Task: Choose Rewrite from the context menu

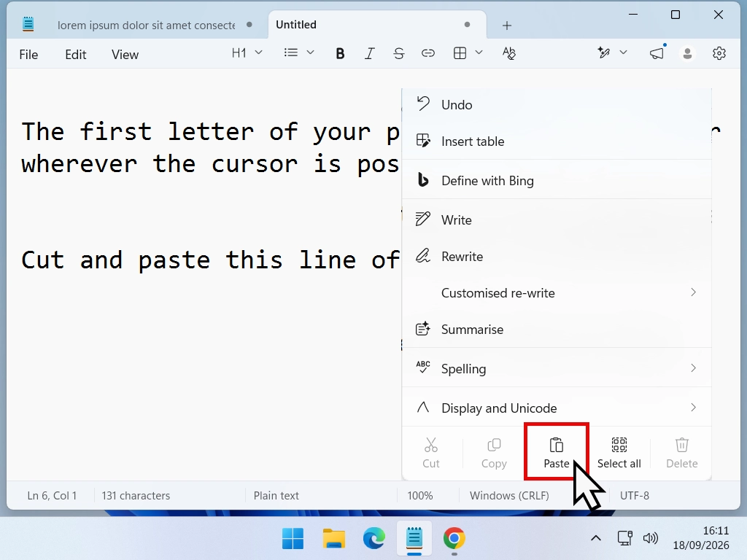Action: point(557,257)
